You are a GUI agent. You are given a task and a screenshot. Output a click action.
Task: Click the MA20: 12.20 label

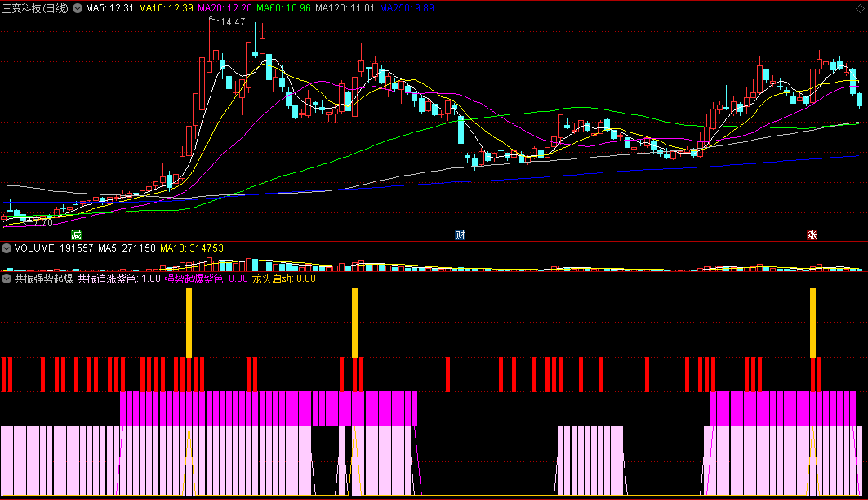pyautogui.click(x=225, y=8)
